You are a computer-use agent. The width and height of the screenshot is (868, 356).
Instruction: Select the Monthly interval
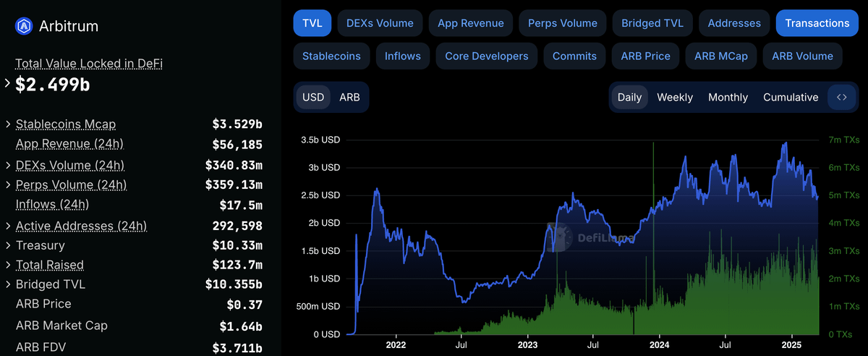click(728, 97)
